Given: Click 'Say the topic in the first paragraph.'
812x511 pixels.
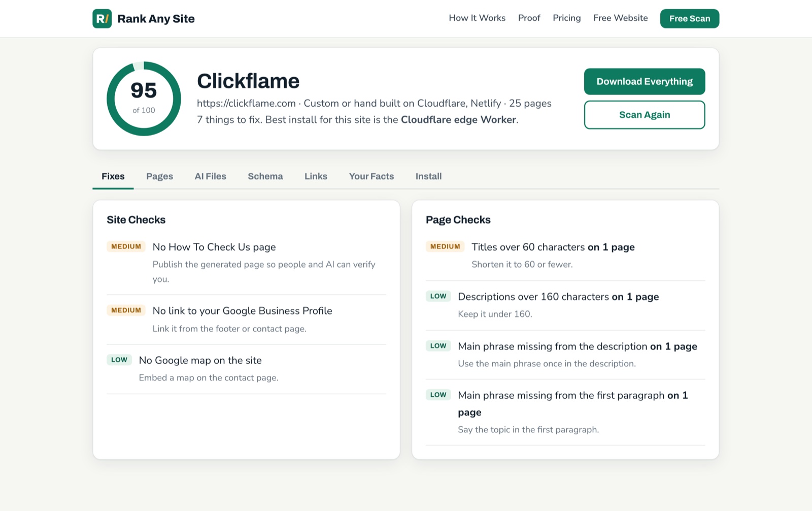Looking at the screenshot, I should pos(528,430).
